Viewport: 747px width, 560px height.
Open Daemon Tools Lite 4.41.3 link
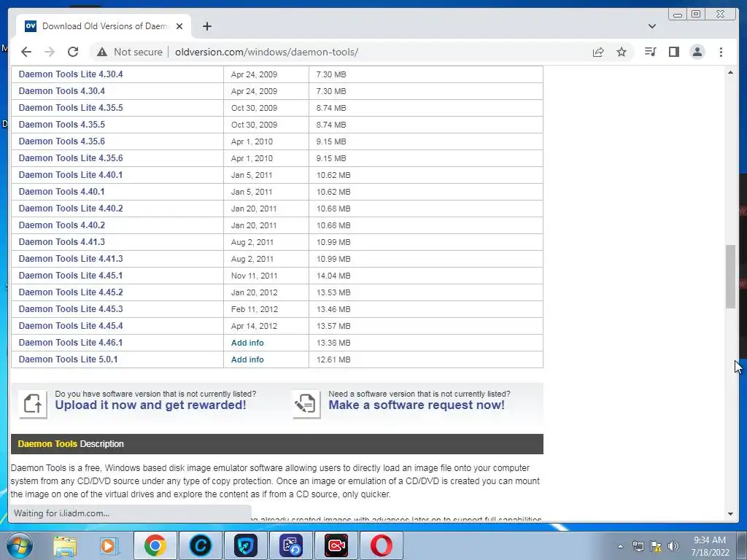[x=71, y=259]
